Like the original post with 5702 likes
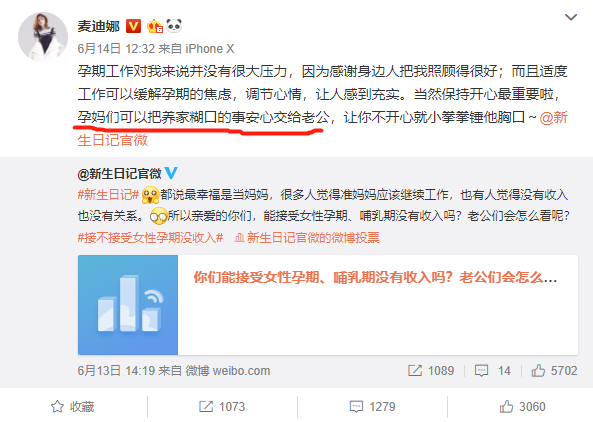 pos(554,371)
